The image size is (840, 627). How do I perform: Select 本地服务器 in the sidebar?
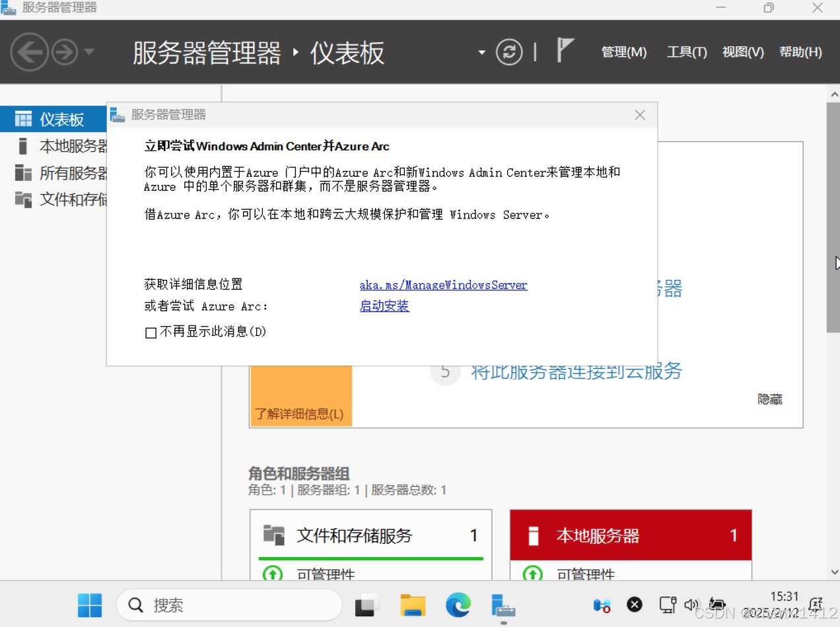55,146
